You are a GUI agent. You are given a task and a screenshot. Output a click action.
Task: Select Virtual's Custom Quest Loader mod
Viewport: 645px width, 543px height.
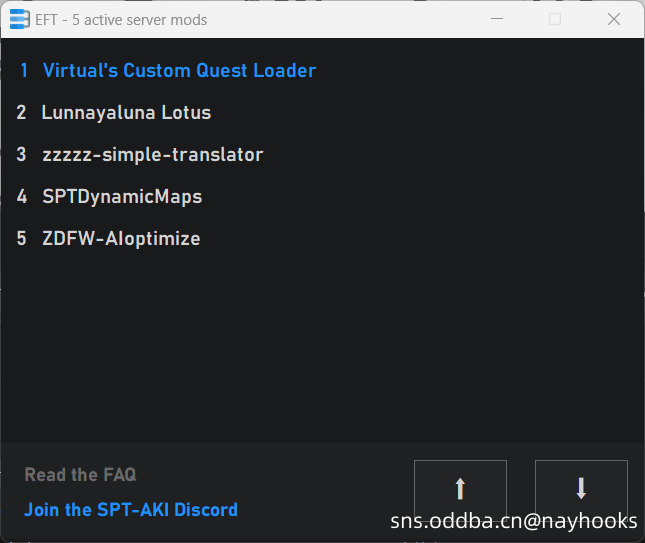tap(179, 70)
